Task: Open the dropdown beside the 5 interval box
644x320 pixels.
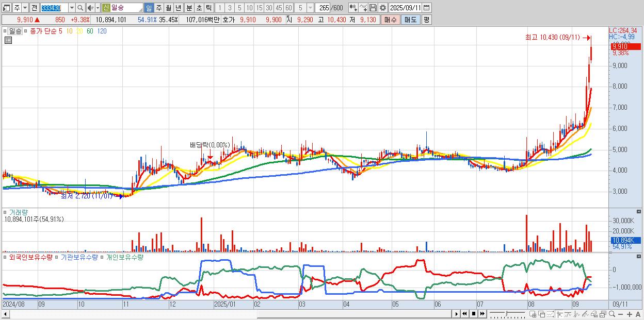Action: 310,8
